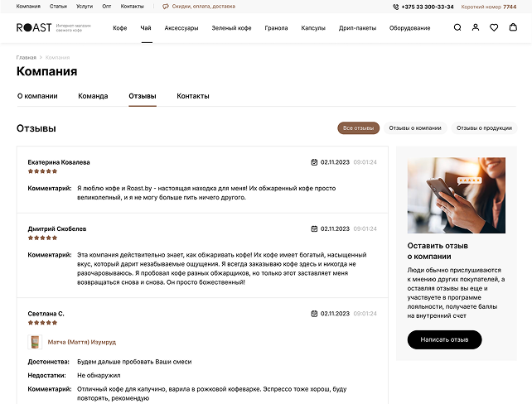Select the Отзывы о продукции filter
The image size is (532, 404).
484,128
